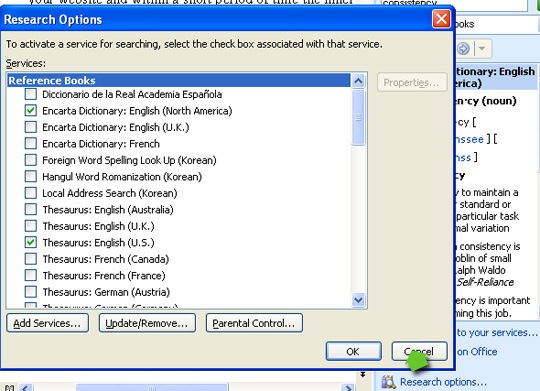Close the Research Options dialog

point(441,19)
